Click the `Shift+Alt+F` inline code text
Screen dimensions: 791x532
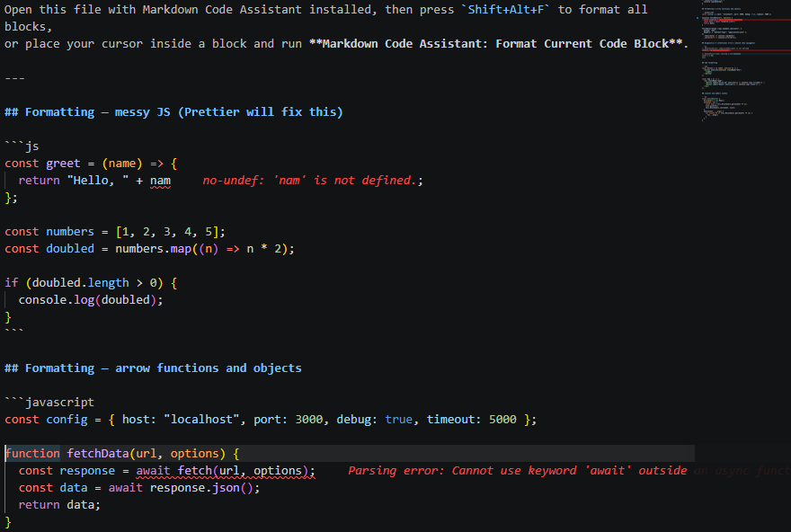click(505, 10)
